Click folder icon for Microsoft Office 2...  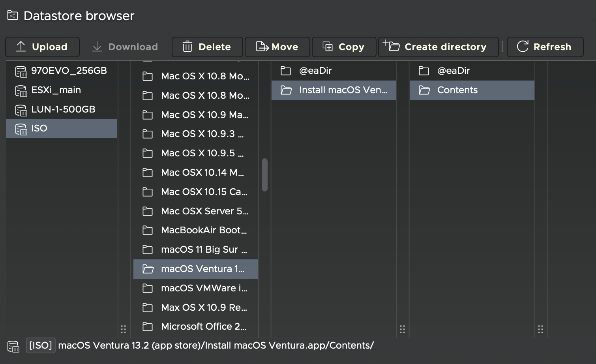point(148,326)
